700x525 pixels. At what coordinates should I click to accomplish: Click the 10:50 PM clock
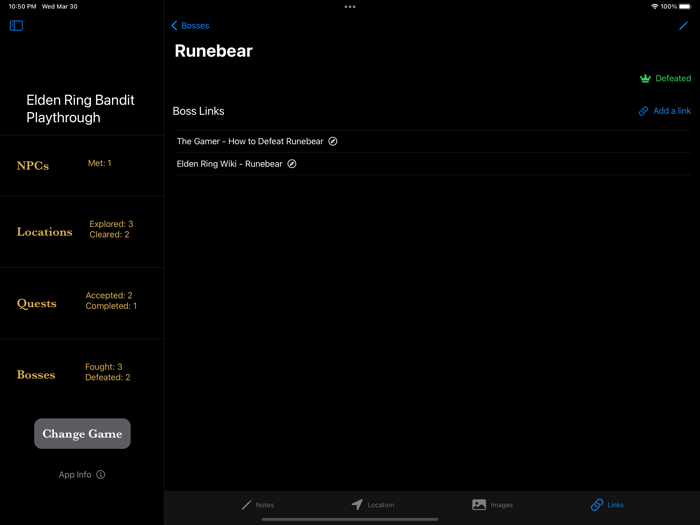(x=22, y=7)
